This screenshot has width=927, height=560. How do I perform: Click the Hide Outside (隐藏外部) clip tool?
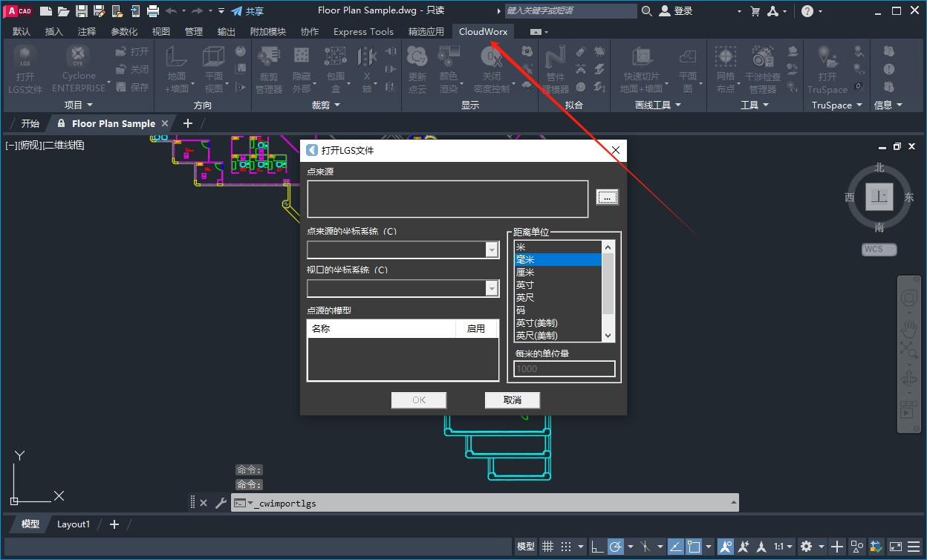pos(302,68)
